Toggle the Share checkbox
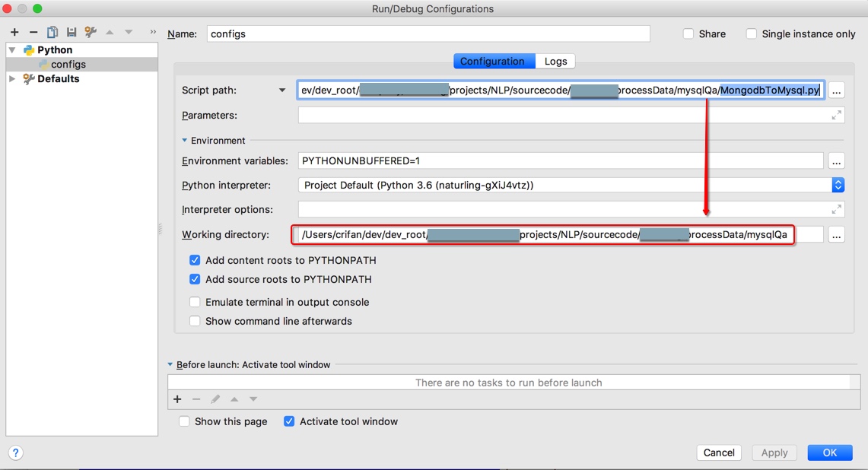The width and height of the screenshot is (868, 470). tap(688, 33)
